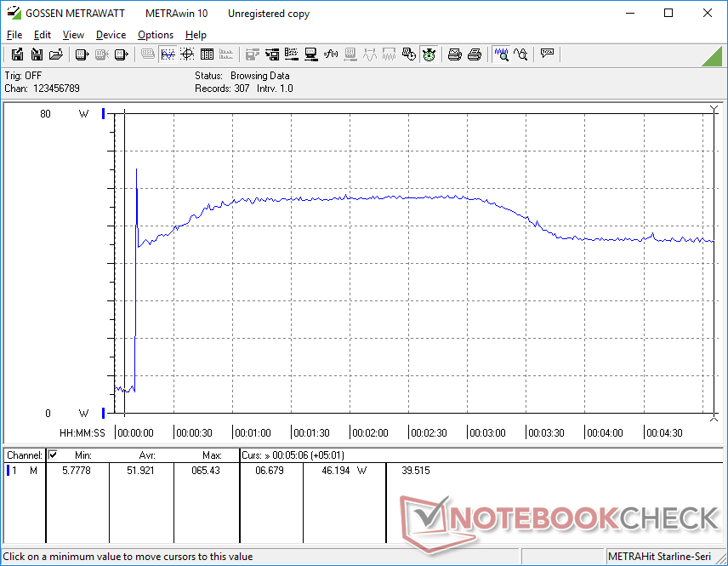Click the difference value 39.515
The height and width of the screenshot is (566, 728).
click(416, 471)
